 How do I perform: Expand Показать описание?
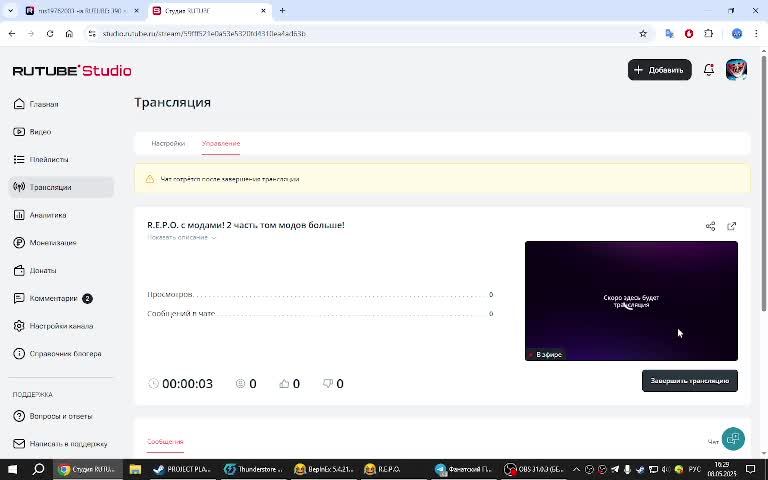point(182,238)
